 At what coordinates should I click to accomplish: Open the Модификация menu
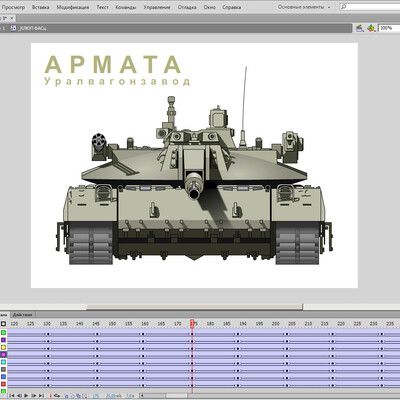click(73, 7)
